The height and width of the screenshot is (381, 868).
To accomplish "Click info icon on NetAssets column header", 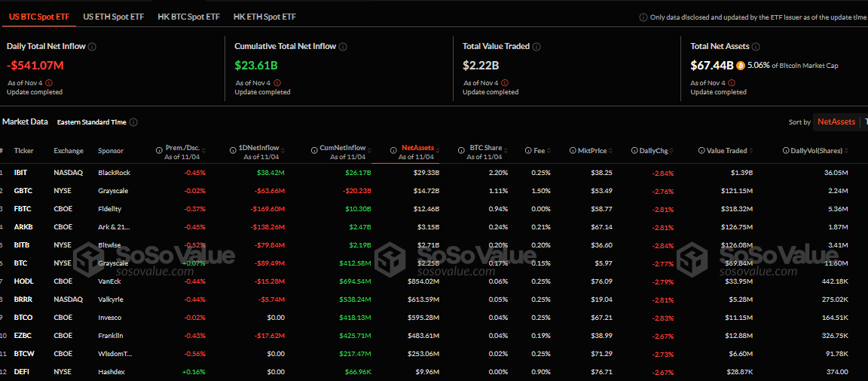I will [394, 149].
